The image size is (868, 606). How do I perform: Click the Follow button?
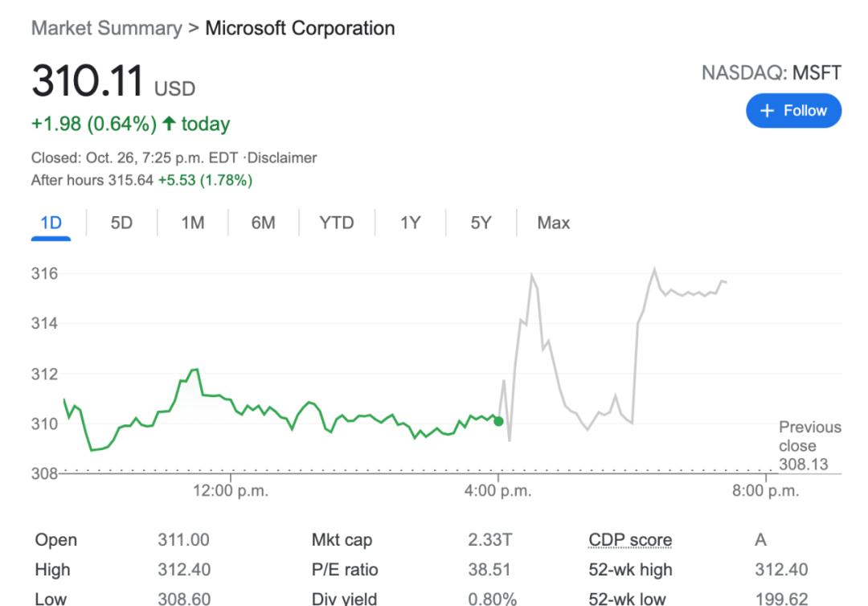[793, 110]
